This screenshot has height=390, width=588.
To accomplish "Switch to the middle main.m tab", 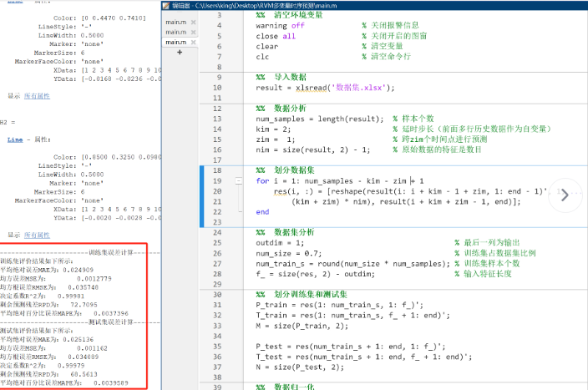I will click(176, 33).
